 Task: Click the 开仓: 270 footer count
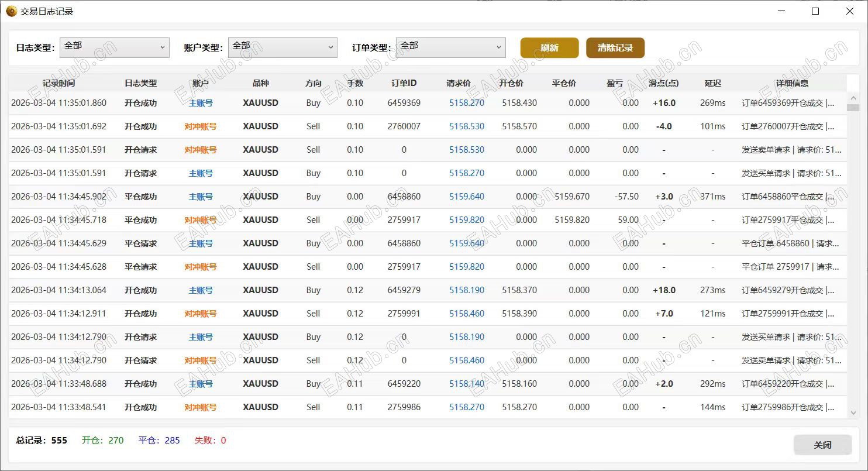coord(103,441)
